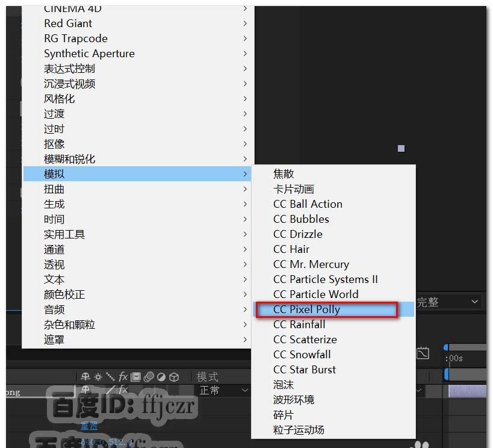This screenshot has width=493, height=448.
Task: Open the graph editor icon
Action: click(423, 353)
